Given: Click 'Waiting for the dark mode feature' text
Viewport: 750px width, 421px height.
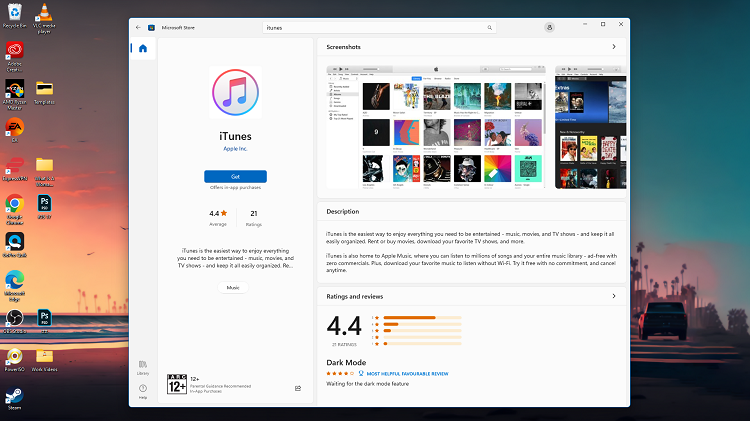Looking at the screenshot, I should (x=367, y=384).
